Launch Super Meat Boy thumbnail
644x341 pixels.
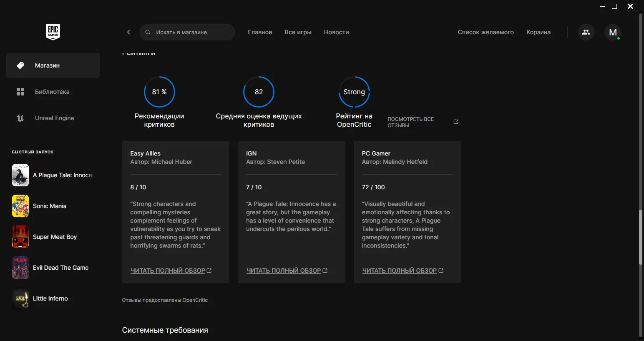tap(20, 237)
